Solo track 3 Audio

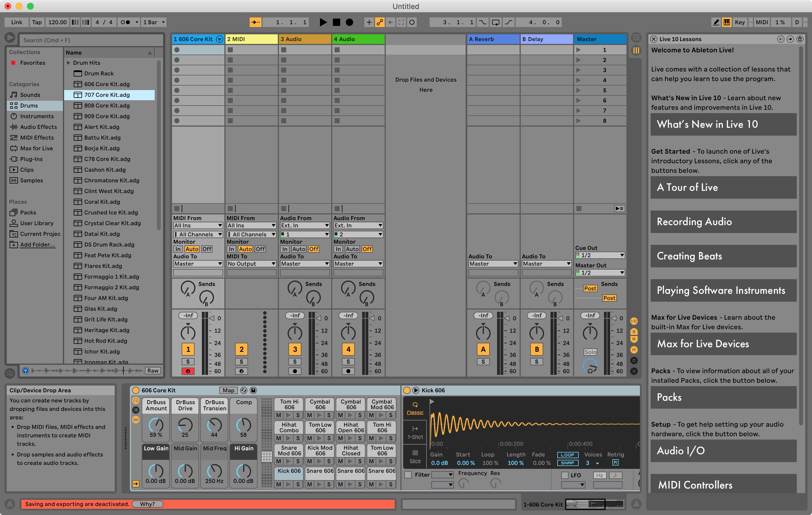(x=295, y=361)
